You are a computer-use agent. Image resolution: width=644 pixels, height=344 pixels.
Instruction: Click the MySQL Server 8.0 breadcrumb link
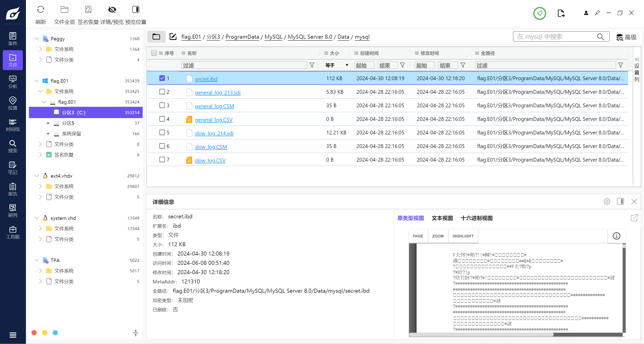coord(310,37)
